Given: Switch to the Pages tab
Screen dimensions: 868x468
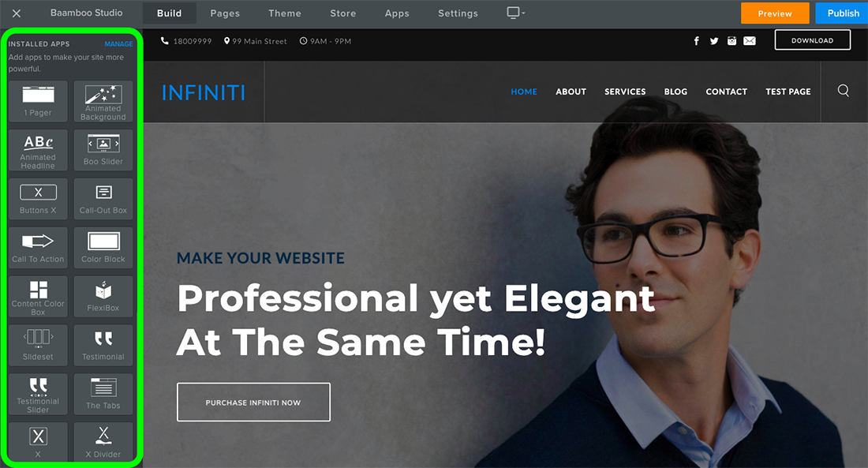Looking at the screenshot, I should [225, 13].
